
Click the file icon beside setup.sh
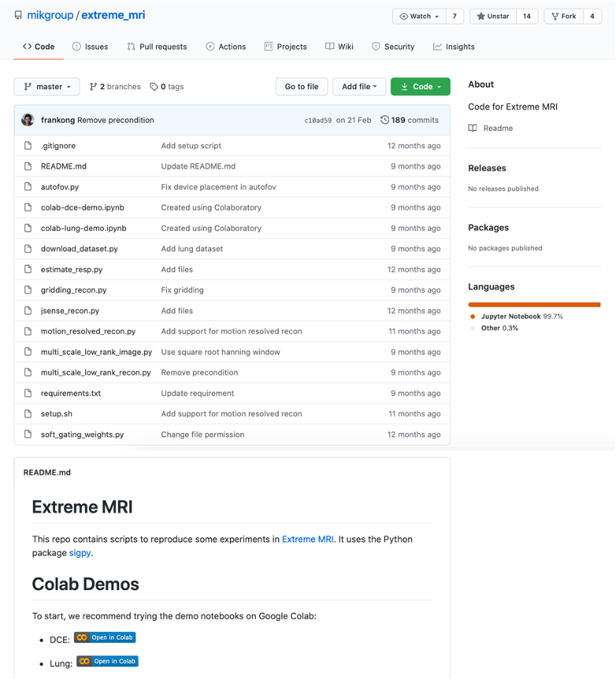pos(28,414)
